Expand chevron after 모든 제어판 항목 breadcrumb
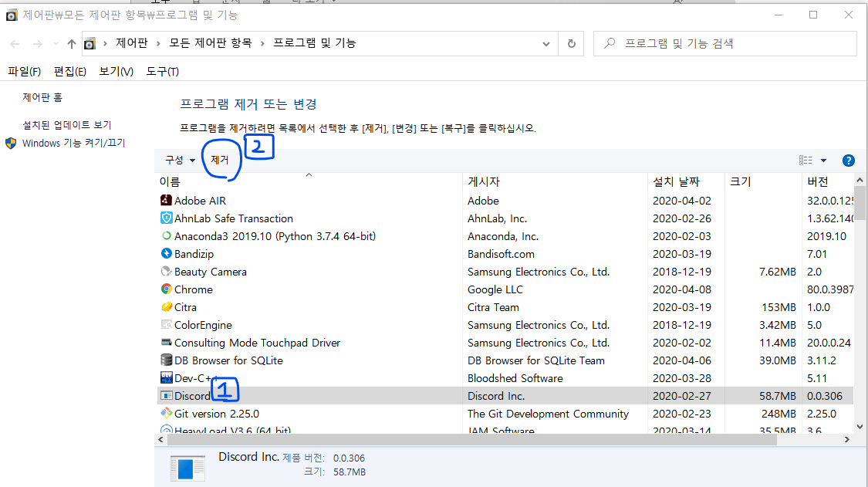Image resolution: width=868 pixels, height=487 pixels. point(262,43)
